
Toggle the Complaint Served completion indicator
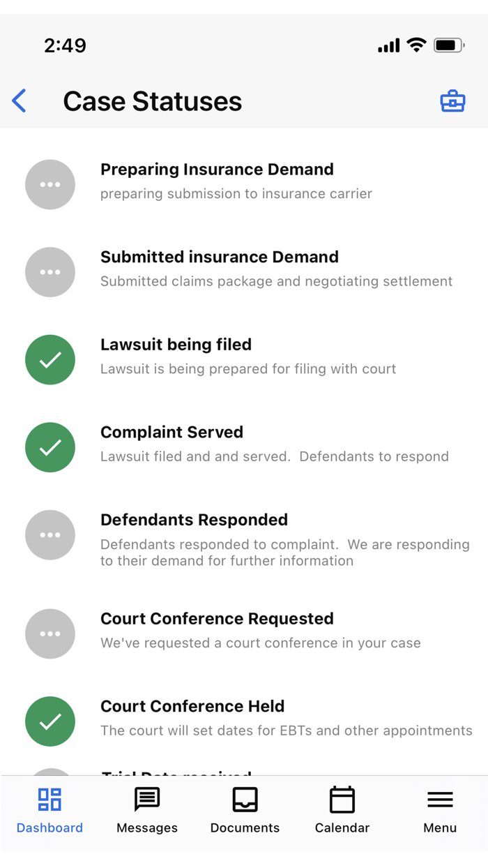point(49,447)
